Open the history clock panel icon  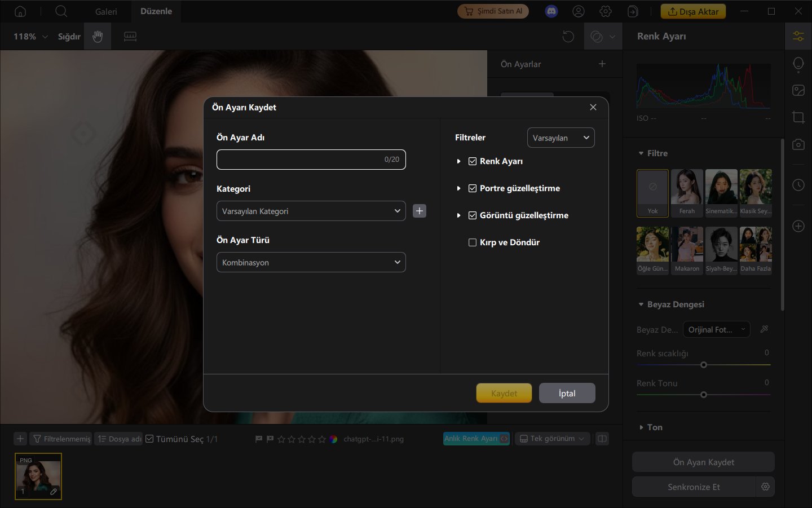798,185
